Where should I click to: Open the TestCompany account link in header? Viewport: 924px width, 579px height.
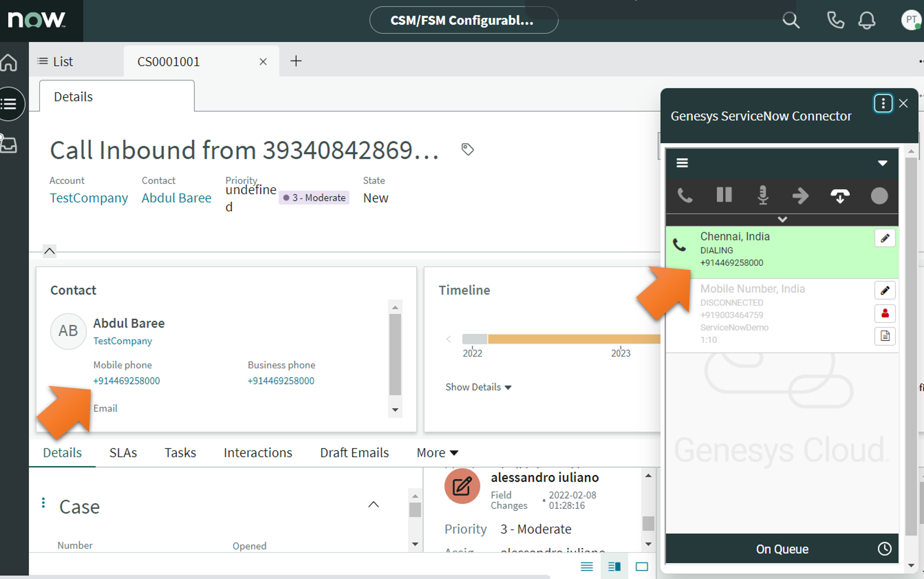89,198
